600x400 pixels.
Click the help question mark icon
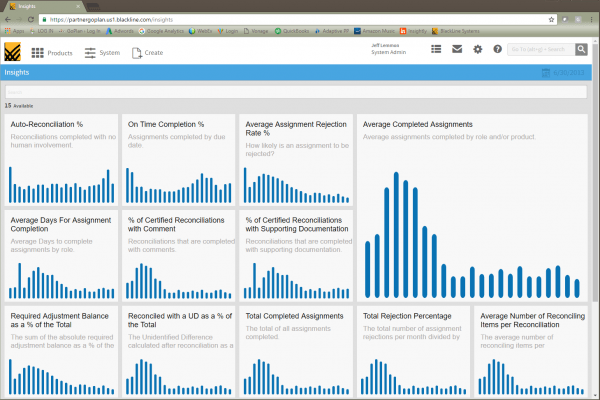click(x=497, y=49)
